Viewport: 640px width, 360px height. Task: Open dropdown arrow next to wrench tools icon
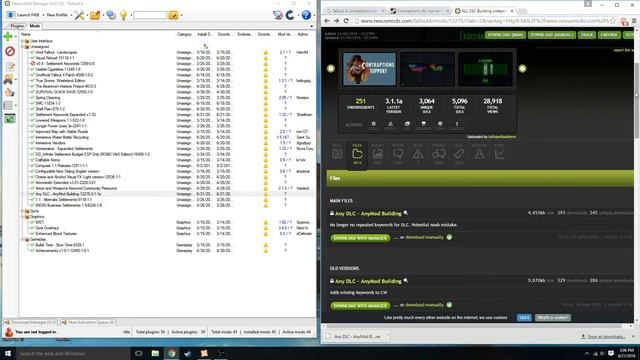(87, 16)
